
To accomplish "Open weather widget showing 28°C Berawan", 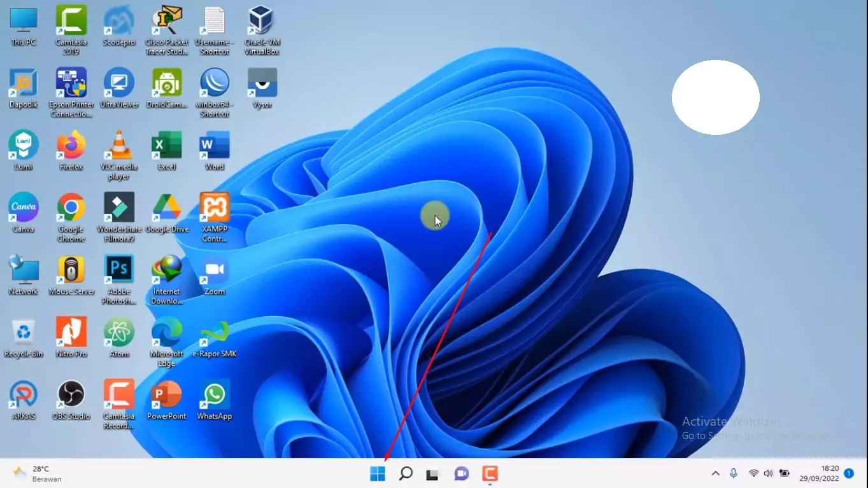I will (38, 473).
